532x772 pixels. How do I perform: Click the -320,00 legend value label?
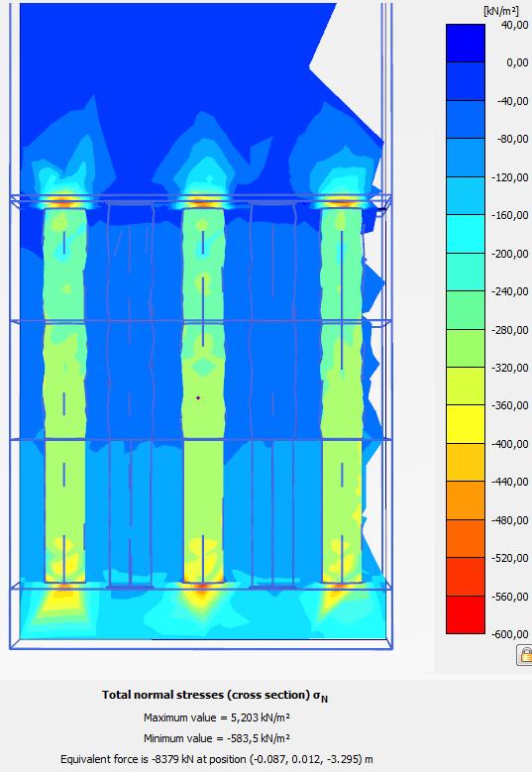(510, 368)
